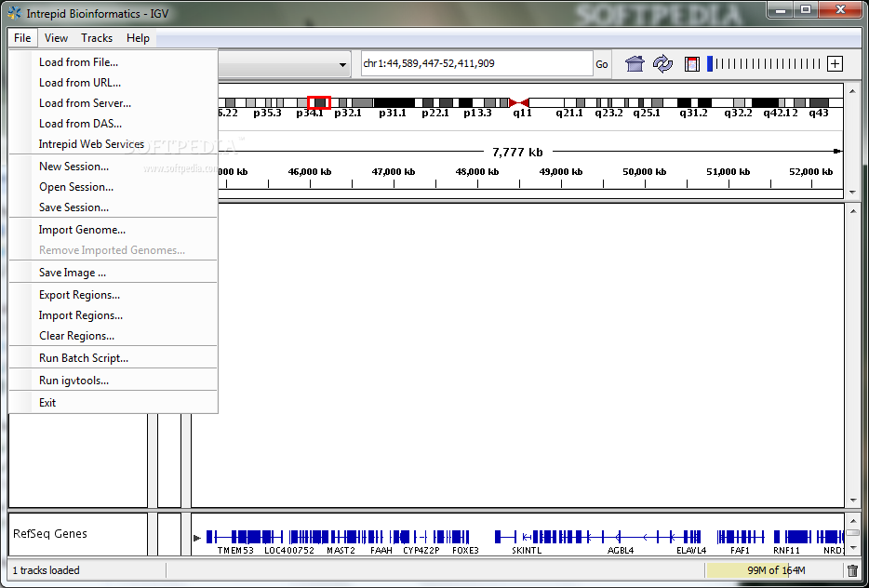Image resolution: width=869 pixels, height=588 pixels.
Task: Click the 48,000 kb ruler label
Action: (476, 172)
